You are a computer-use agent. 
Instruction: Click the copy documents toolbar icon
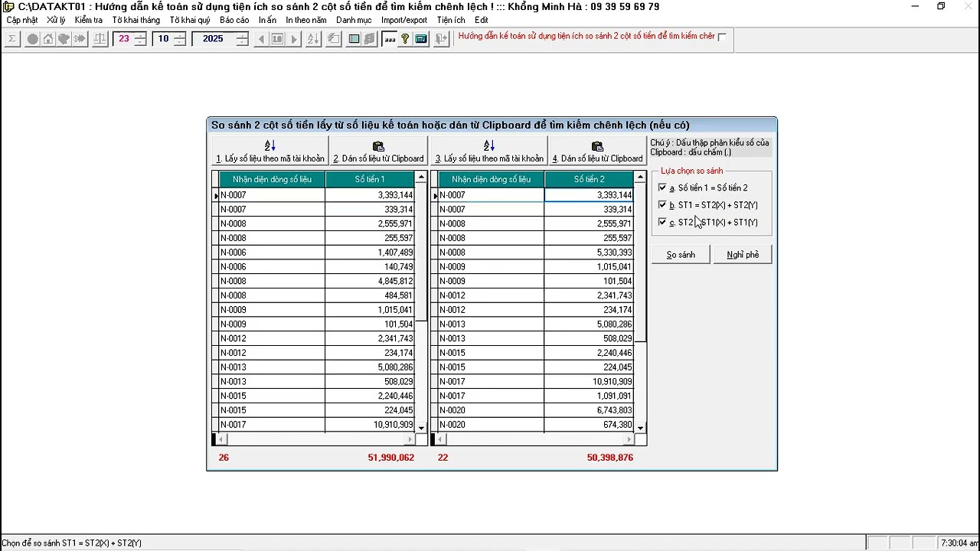[369, 39]
